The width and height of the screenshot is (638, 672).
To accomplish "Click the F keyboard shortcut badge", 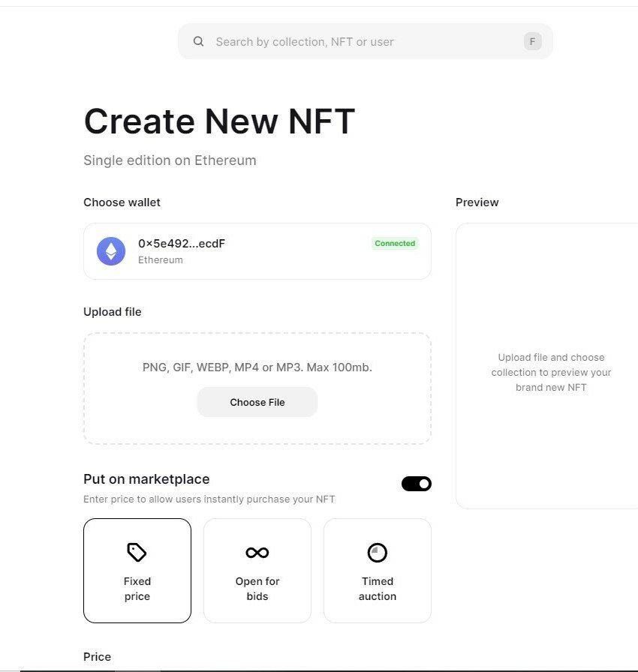I will [532, 41].
